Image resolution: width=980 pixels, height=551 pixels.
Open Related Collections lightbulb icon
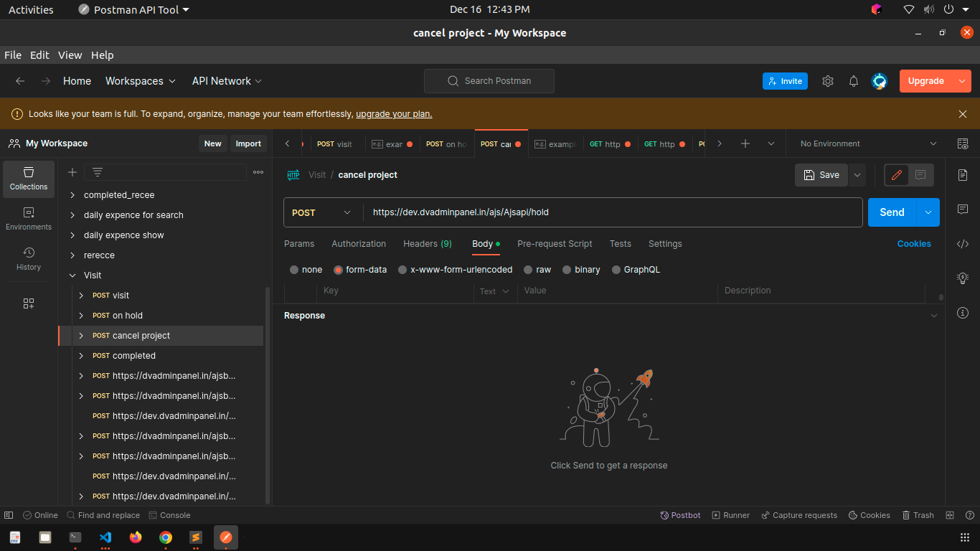pyautogui.click(x=963, y=278)
